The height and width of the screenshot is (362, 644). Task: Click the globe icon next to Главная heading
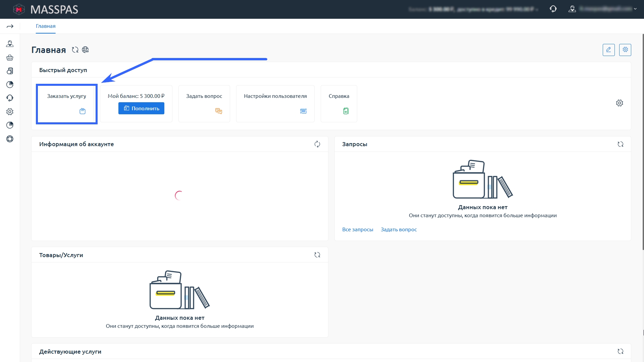[x=86, y=50]
